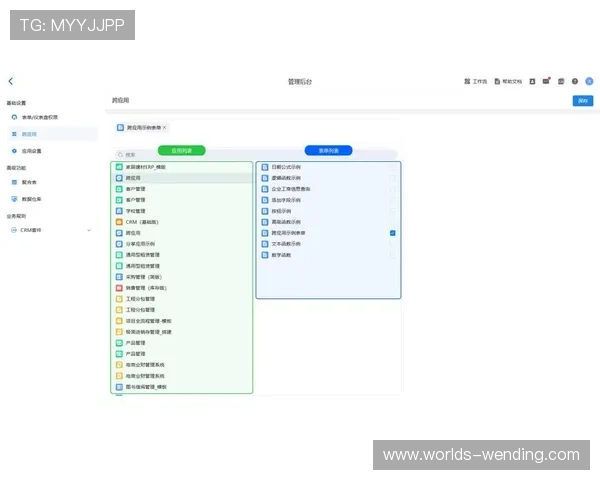Uncheck the 跨应用示例表单 checkbox
Image resolution: width=600 pixels, height=480 pixels.
393,233
